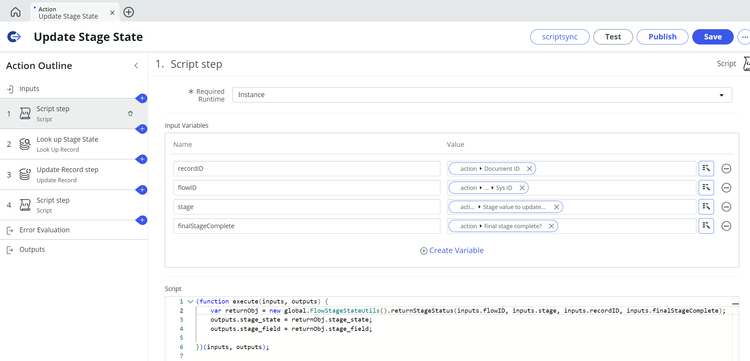The width and height of the screenshot is (750, 361).
Task: Clear the Final stage complete? pill
Action: point(551,226)
